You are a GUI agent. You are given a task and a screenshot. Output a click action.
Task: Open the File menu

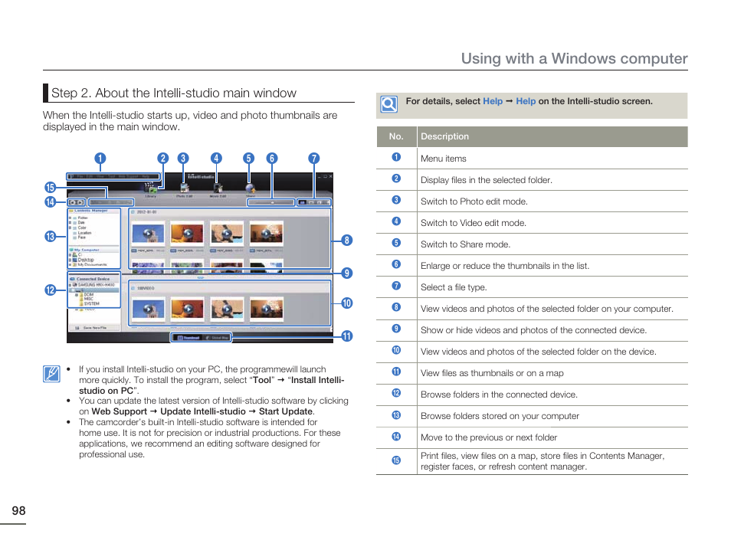click(80, 176)
